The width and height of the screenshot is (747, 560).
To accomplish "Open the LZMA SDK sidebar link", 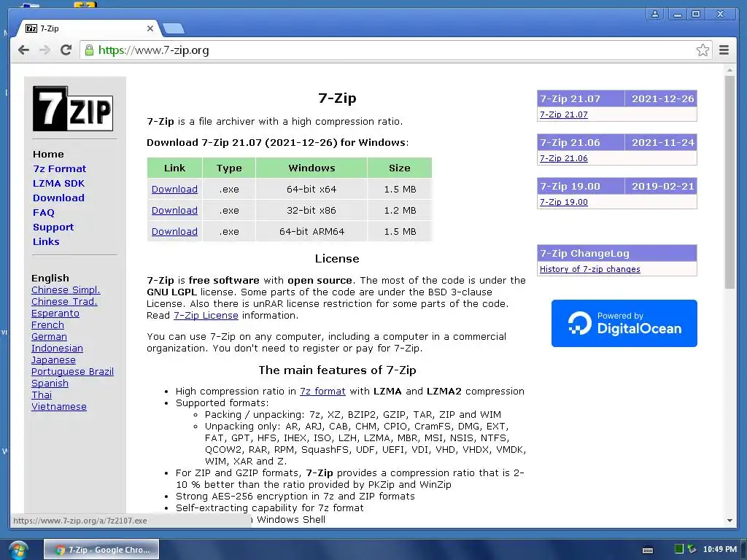I will click(58, 183).
